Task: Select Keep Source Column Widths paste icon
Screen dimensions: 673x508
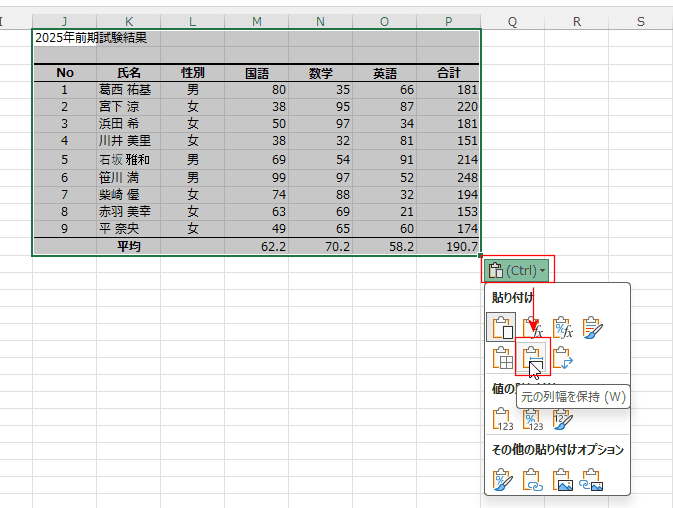Action: (x=533, y=358)
